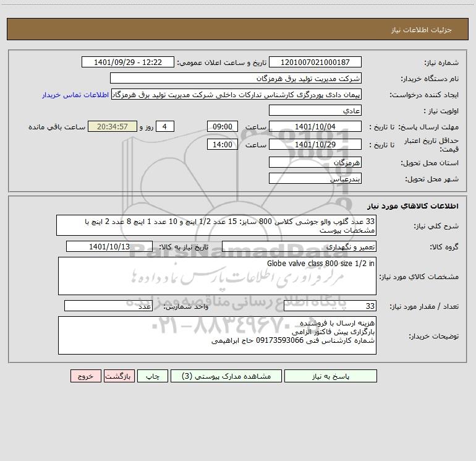Click the validity time field 14:00

click(x=222, y=144)
